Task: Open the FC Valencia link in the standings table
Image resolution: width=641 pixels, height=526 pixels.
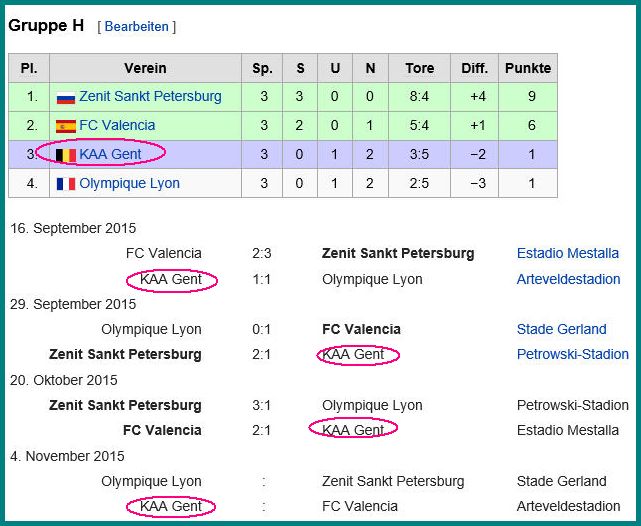Action: (x=117, y=125)
